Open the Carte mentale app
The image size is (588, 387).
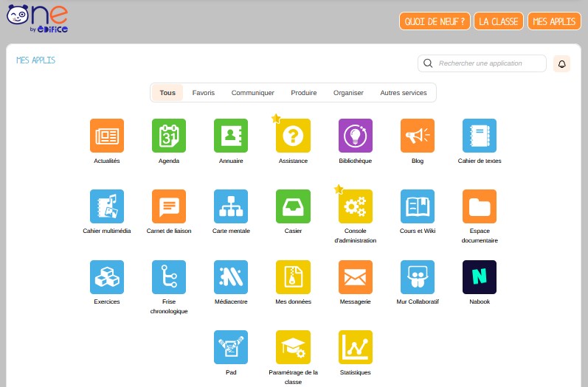[x=231, y=206]
